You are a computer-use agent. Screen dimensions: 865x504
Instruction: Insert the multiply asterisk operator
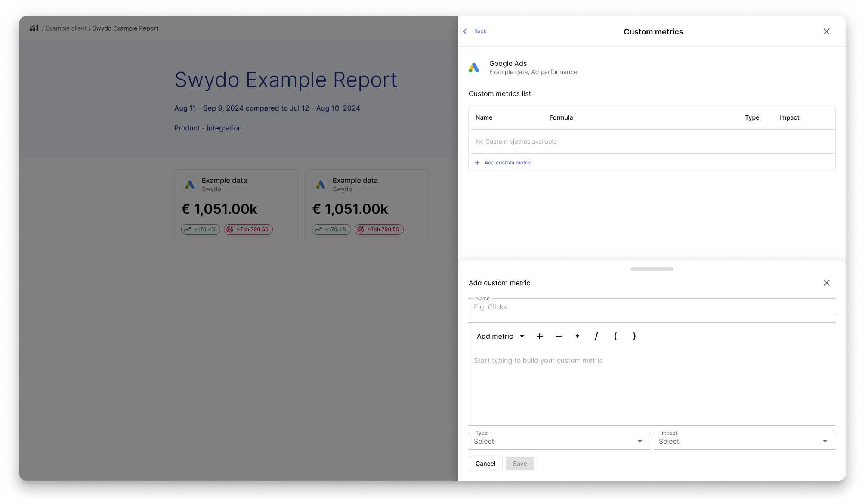(x=578, y=336)
